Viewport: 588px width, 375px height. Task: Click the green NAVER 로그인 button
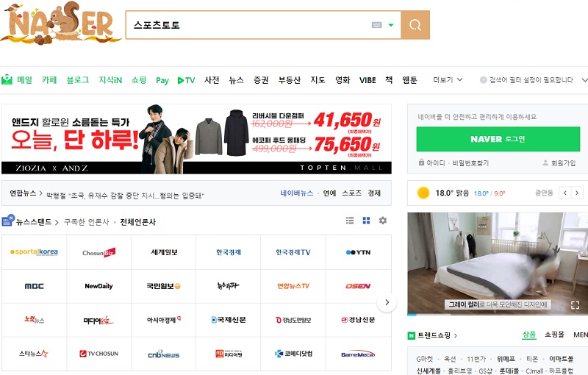498,139
